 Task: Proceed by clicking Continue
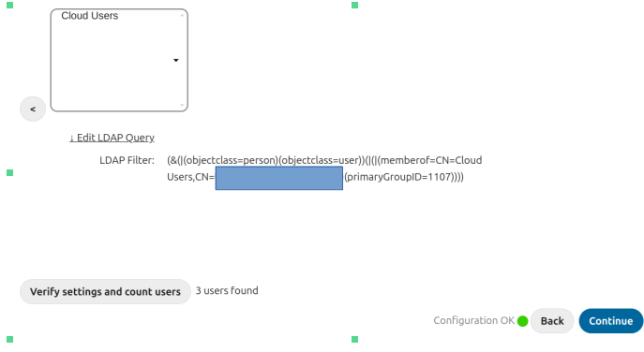click(x=611, y=321)
